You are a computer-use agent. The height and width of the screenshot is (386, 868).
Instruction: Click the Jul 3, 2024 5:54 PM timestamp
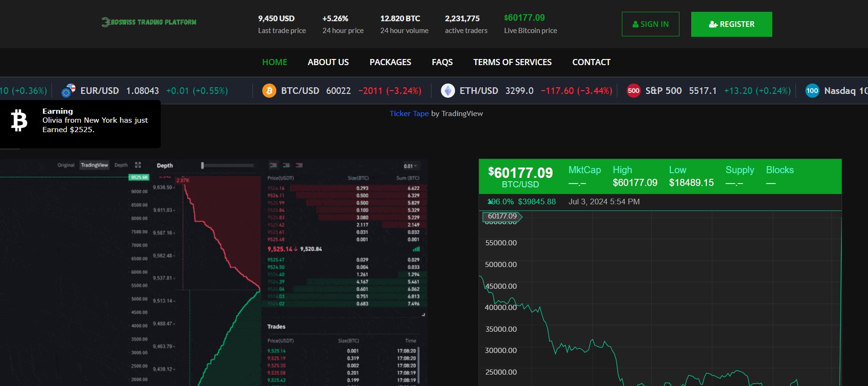604,202
